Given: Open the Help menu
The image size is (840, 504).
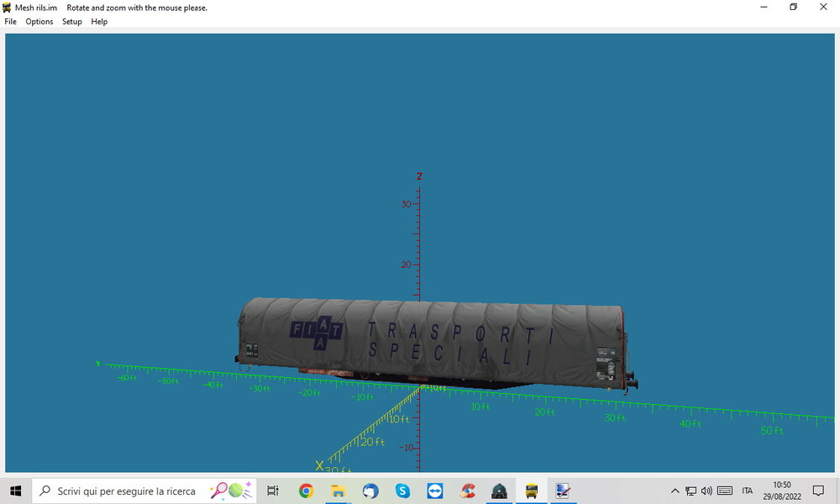Looking at the screenshot, I should tap(99, 22).
